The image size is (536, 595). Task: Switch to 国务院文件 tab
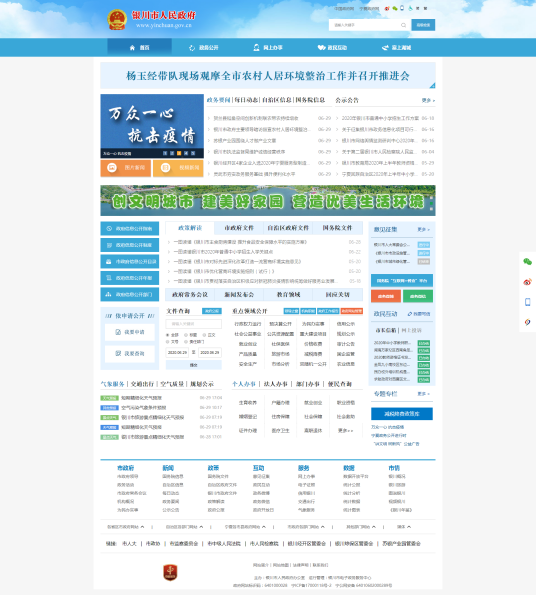[x=337, y=228]
